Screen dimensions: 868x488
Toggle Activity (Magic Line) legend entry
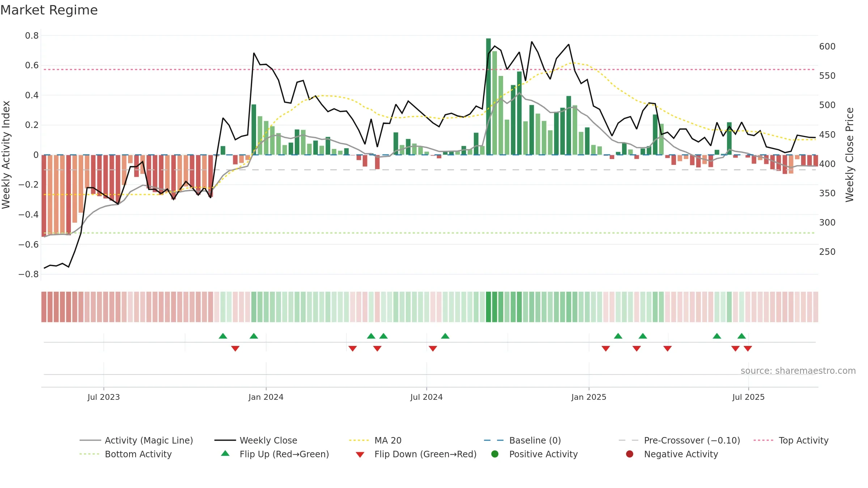pos(136,440)
